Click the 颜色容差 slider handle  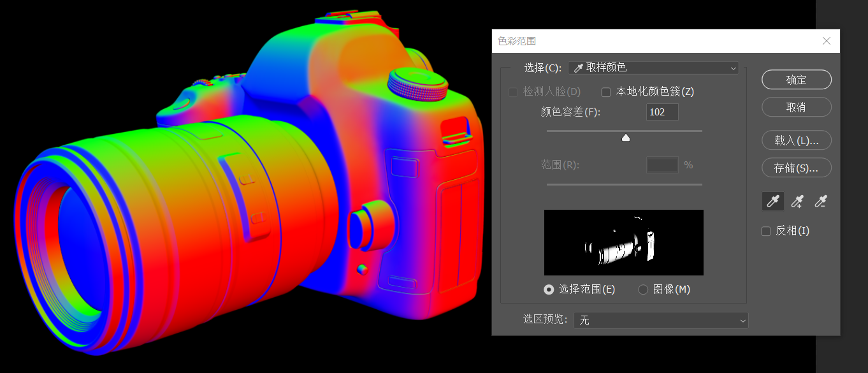pos(626,138)
